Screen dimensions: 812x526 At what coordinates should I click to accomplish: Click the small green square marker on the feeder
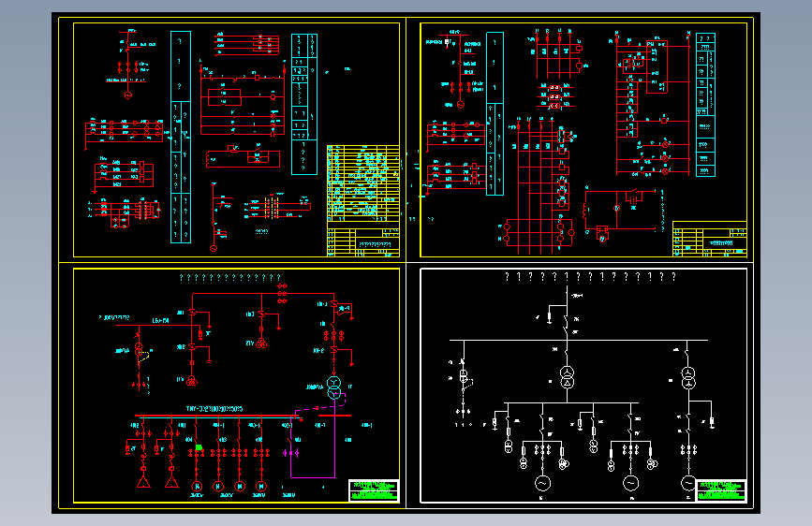point(199,447)
